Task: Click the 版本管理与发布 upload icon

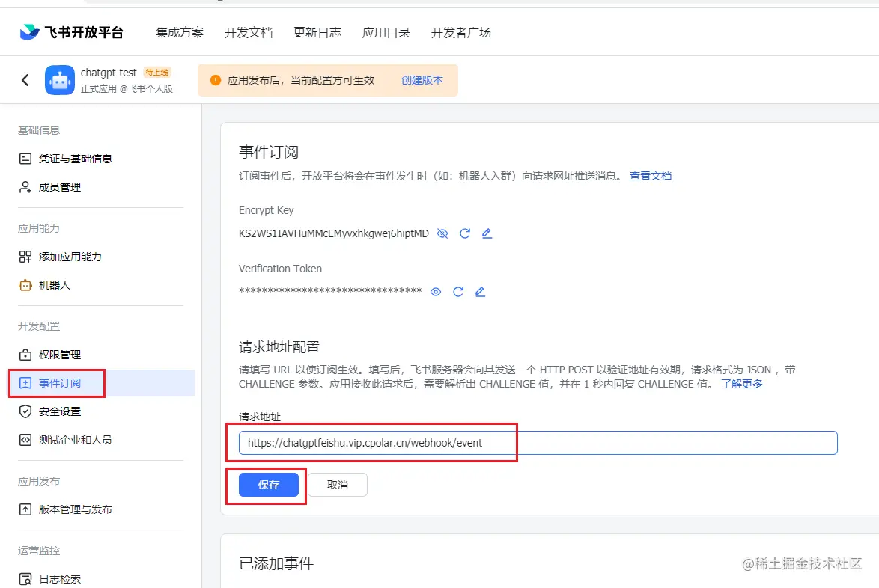Action: point(25,509)
